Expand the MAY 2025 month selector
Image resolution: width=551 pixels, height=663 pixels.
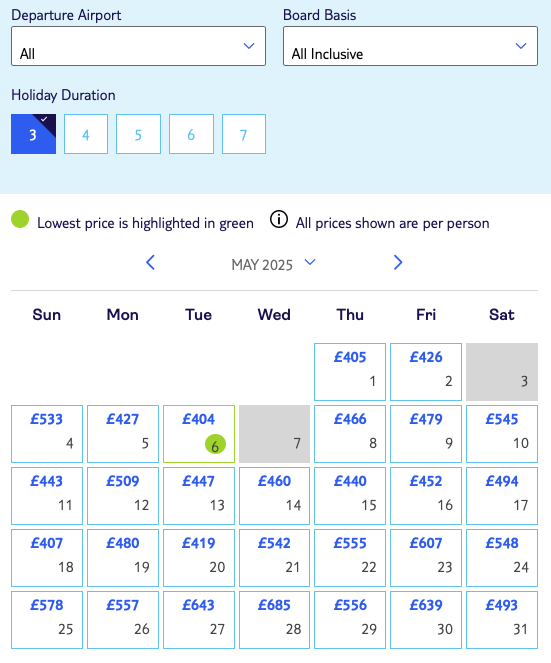click(x=273, y=264)
